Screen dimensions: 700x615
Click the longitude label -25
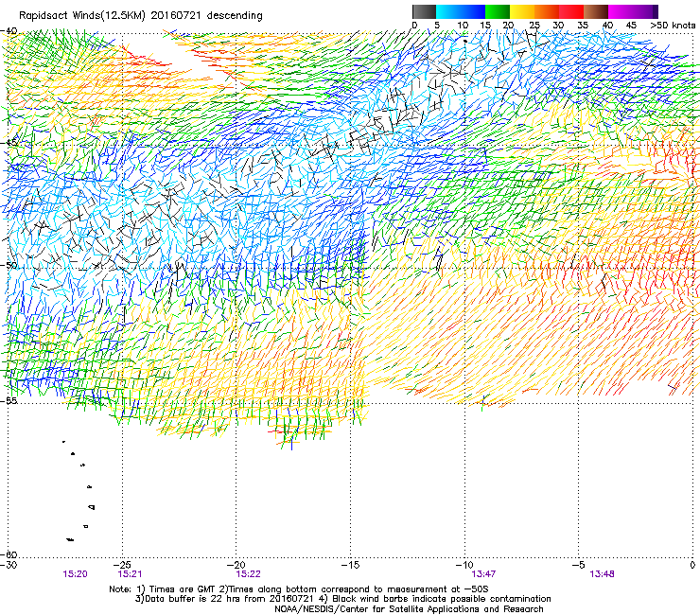coord(122,565)
